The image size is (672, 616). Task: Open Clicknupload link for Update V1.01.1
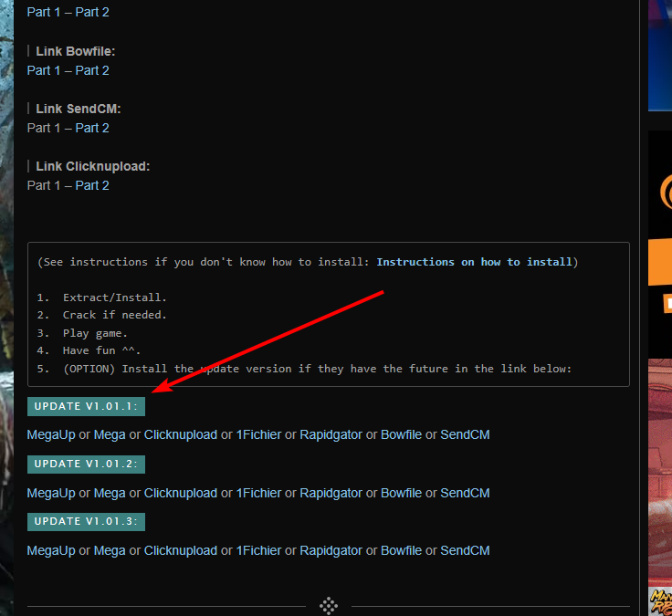click(181, 434)
